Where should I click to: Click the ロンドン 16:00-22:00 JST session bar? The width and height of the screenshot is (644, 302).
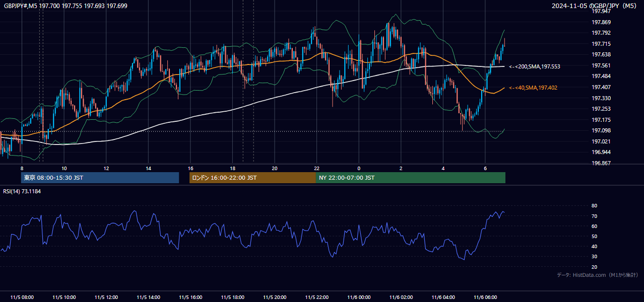tap(252, 178)
